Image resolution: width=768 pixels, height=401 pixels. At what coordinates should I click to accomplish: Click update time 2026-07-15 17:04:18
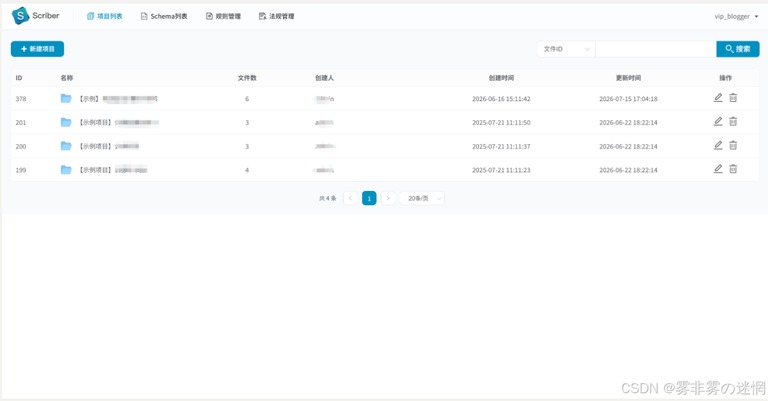(628, 99)
